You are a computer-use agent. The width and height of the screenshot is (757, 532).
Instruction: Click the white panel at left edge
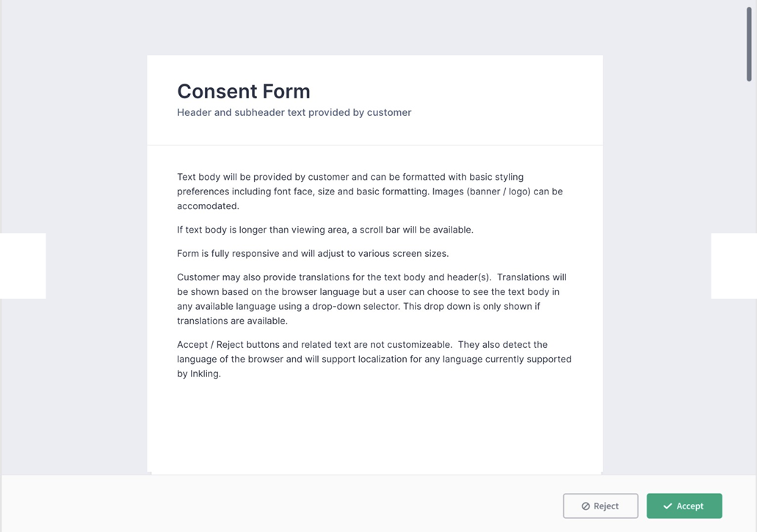tap(23, 266)
